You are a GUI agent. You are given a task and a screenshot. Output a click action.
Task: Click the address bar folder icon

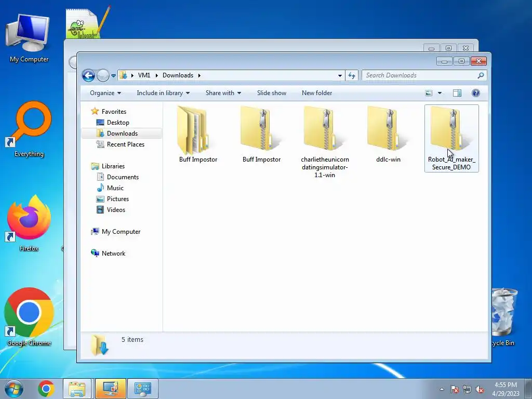[x=124, y=75]
